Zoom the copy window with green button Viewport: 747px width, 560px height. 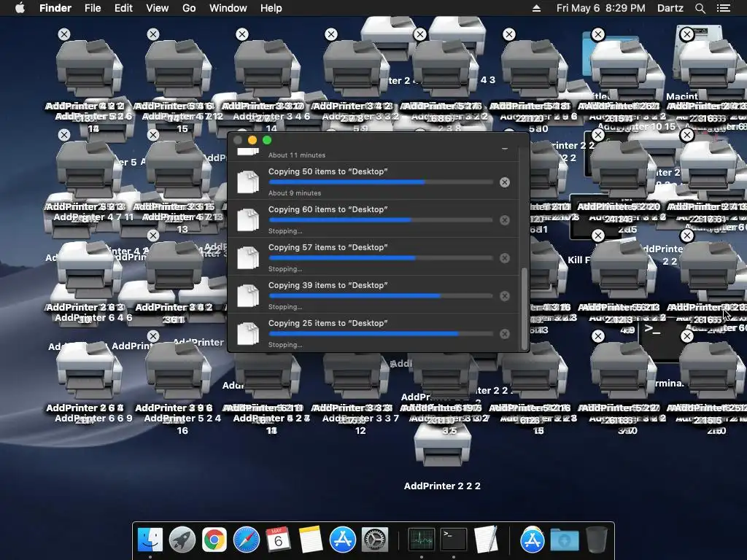point(267,140)
